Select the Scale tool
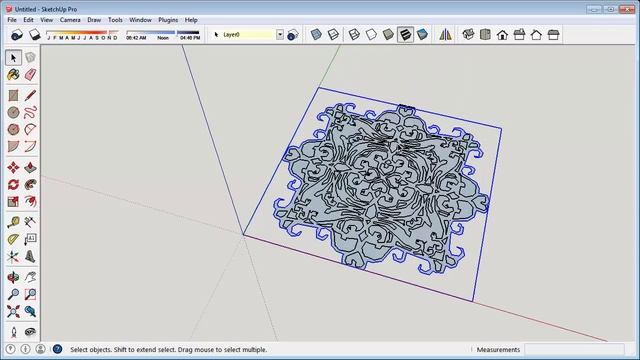Screen dimensions: 640x360 [x=13, y=201]
